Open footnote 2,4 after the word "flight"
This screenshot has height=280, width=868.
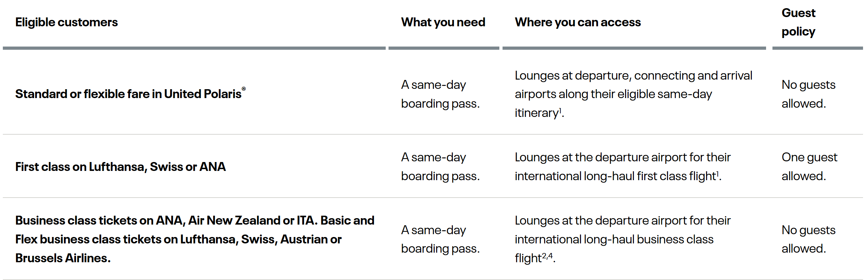point(547,256)
